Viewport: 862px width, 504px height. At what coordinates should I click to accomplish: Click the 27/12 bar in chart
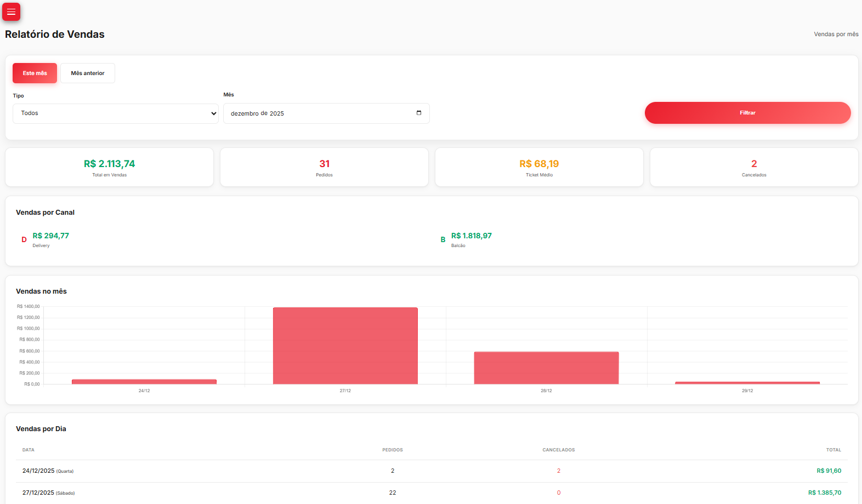[345, 346]
